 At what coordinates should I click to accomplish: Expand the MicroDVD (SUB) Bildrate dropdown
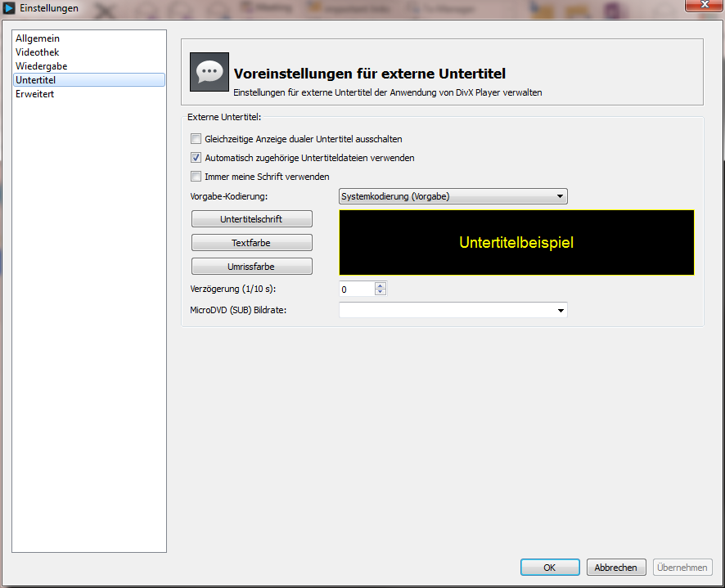click(453, 310)
